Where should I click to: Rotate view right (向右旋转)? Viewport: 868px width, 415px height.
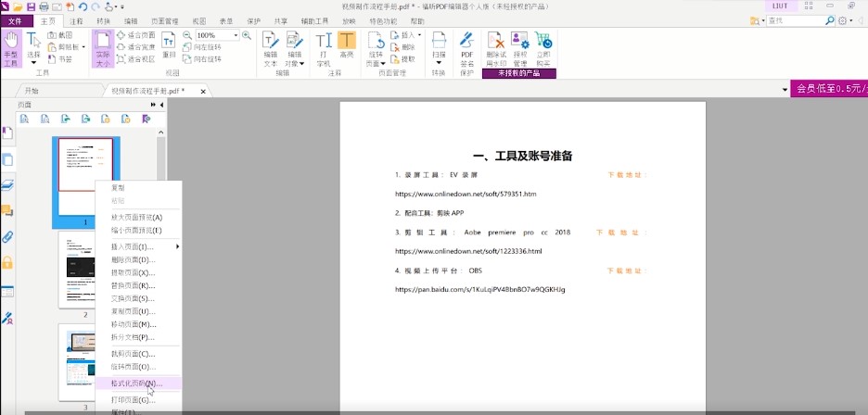(202, 59)
